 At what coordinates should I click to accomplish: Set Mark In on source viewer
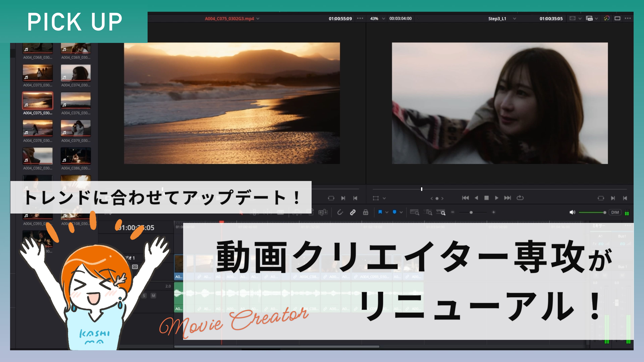pyautogui.click(x=343, y=198)
